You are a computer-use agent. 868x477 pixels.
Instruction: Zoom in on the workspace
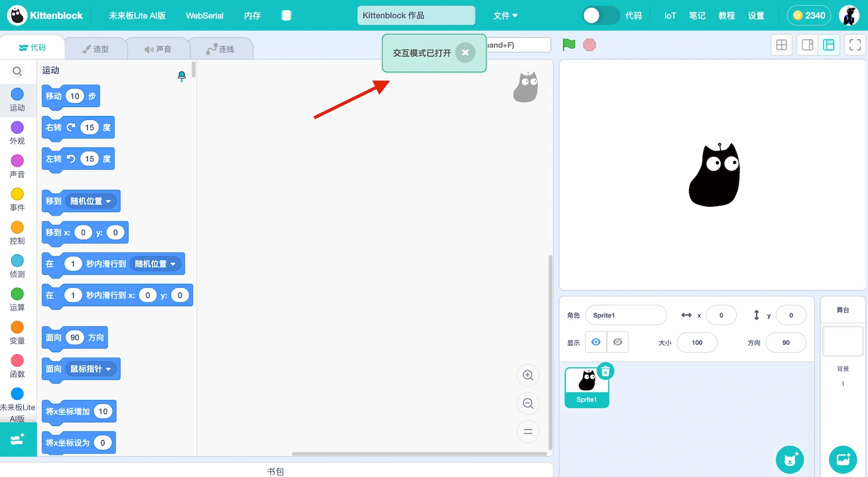[x=528, y=375]
